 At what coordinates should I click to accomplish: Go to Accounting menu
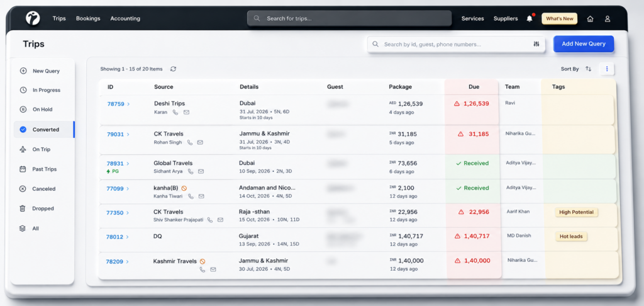[125, 18]
